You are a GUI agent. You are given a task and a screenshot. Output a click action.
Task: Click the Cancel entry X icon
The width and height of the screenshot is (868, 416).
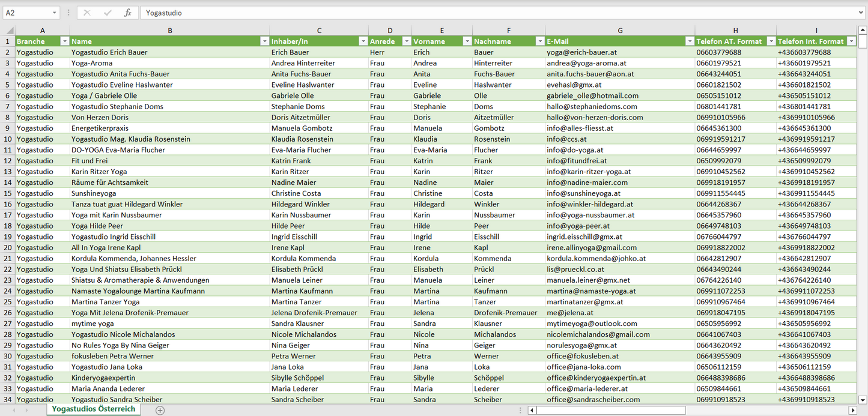point(87,13)
